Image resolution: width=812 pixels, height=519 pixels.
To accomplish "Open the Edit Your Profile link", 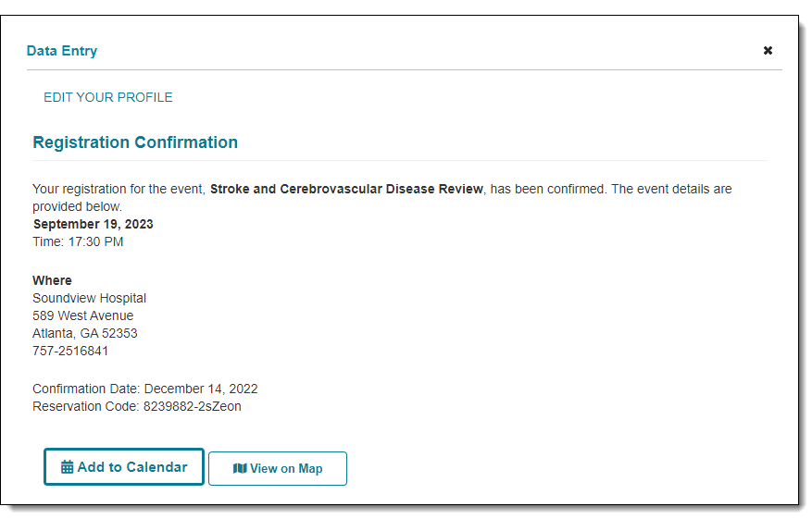I will coord(107,97).
